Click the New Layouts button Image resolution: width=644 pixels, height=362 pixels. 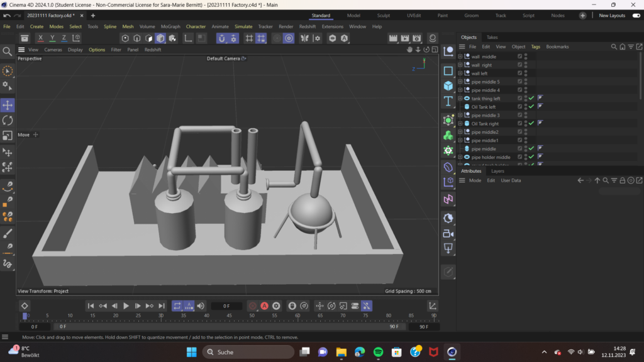tap(612, 15)
